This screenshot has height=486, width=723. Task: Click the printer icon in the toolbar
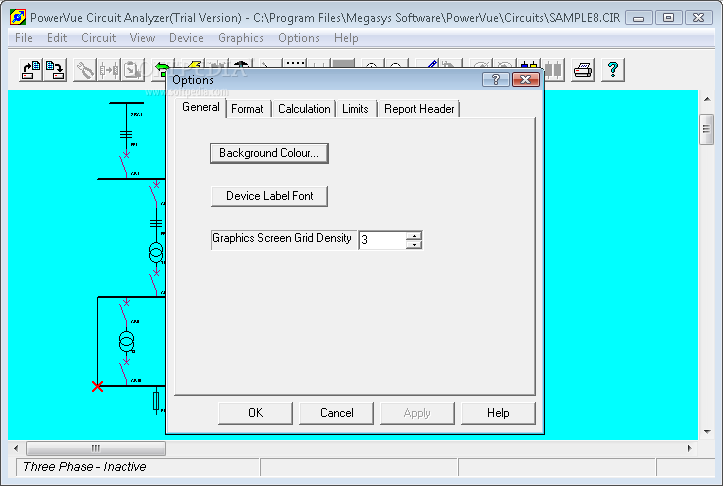click(x=583, y=70)
